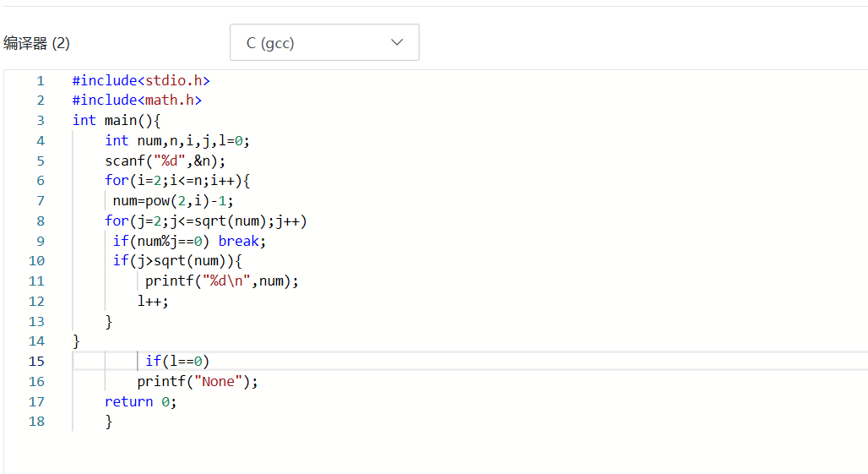Click the return 0; line
868x474 pixels.
[141, 402]
